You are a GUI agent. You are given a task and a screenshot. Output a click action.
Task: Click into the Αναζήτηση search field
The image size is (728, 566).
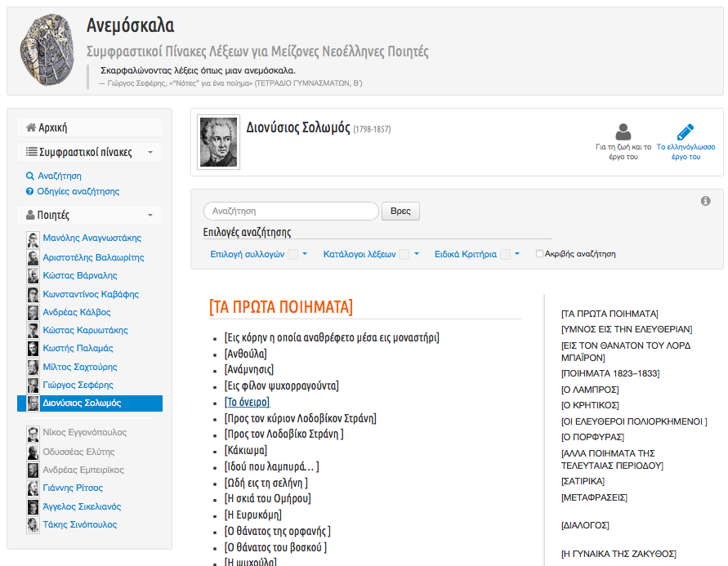point(291,211)
